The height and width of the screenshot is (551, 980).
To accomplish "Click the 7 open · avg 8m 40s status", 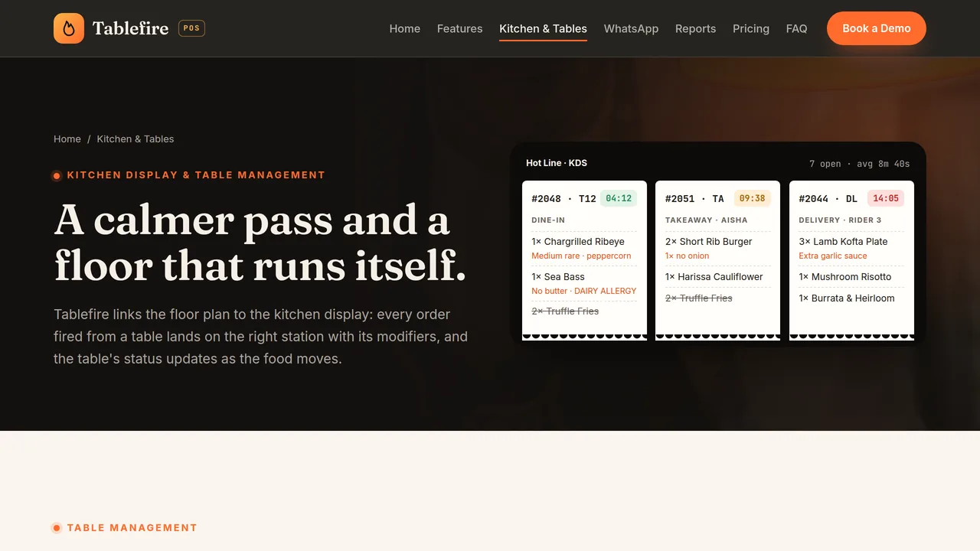I will coord(859,163).
